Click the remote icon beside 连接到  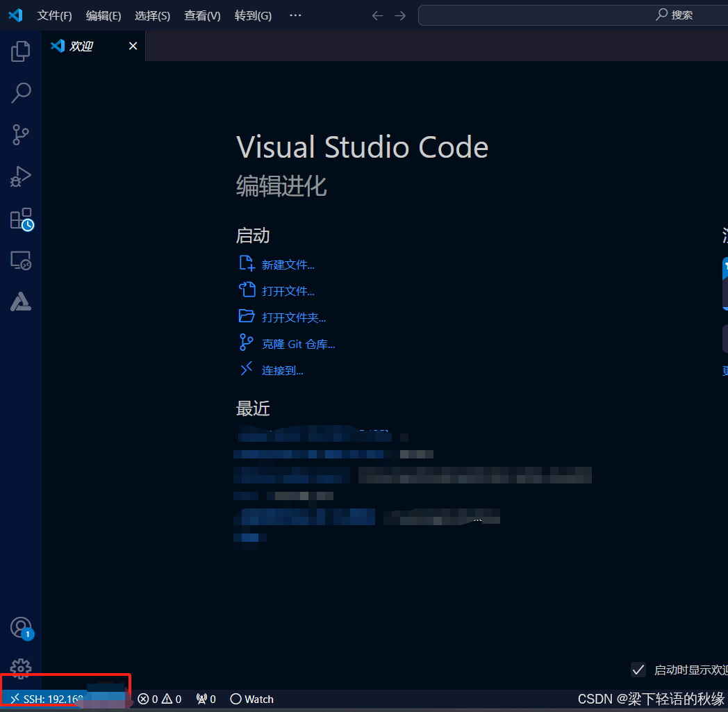(x=246, y=369)
